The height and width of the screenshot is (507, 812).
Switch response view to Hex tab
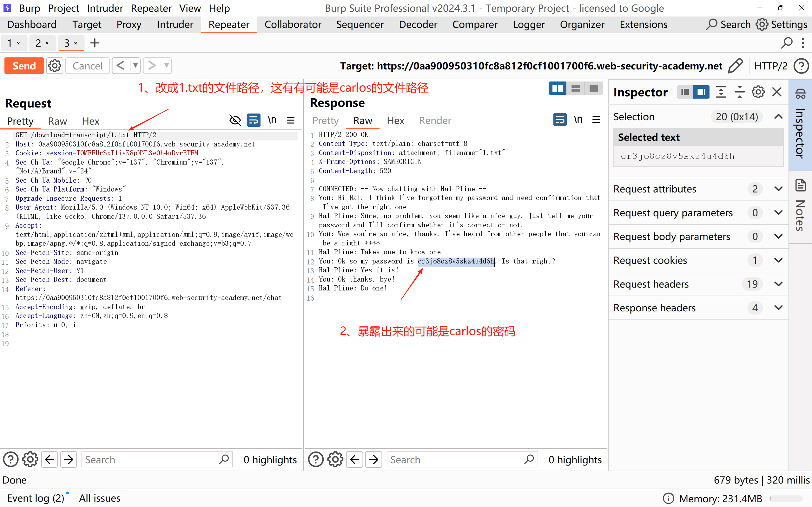395,120
